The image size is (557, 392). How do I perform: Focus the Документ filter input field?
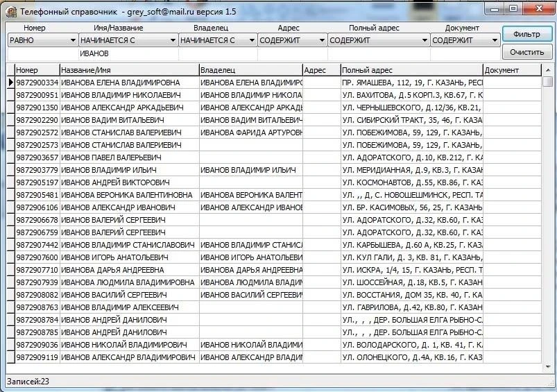465,53
